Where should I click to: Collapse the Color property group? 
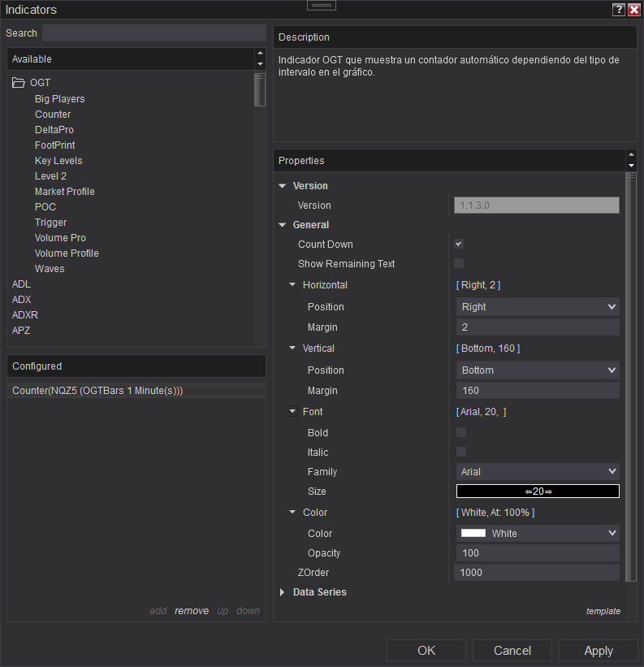pyautogui.click(x=292, y=512)
